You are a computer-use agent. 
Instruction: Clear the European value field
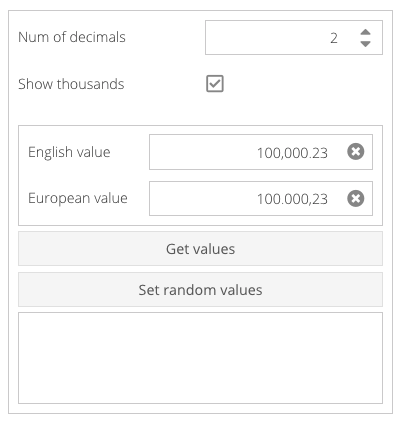click(356, 199)
